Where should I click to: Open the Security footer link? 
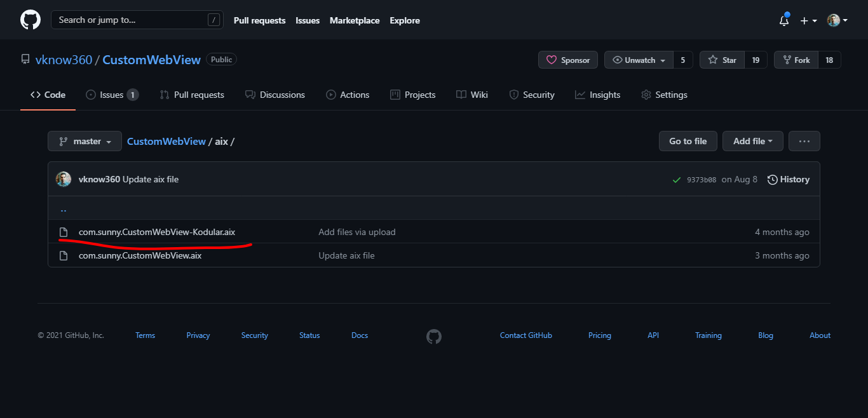tap(255, 335)
